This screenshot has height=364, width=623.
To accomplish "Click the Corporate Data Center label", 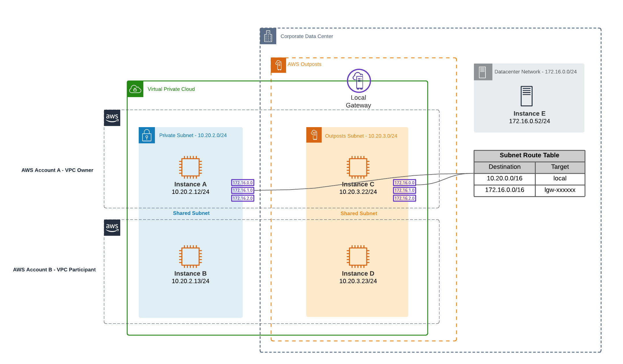I will (x=307, y=36).
